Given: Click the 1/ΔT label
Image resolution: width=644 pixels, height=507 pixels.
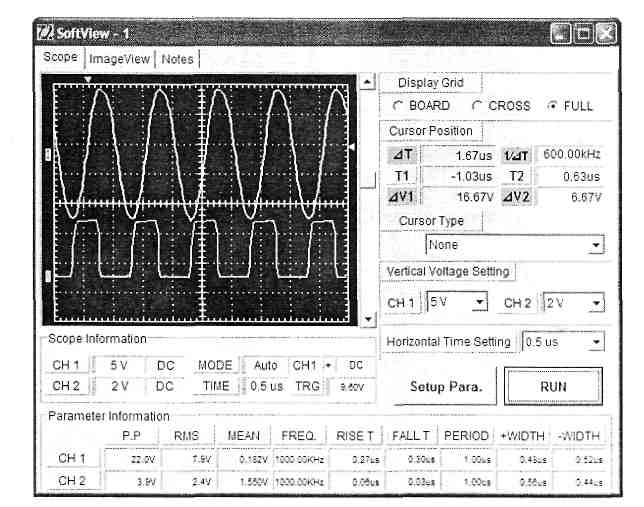Looking at the screenshot, I should pos(516,155).
